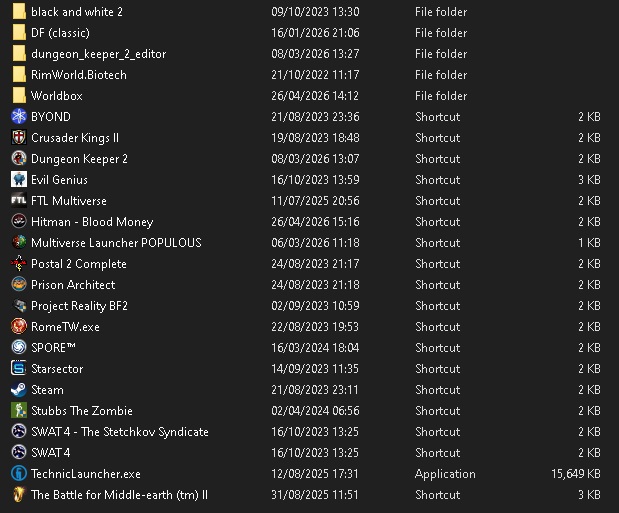Click the date 21/08/2023 23:11
The width and height of the screenshot is (619, 513).
(315, 390)
